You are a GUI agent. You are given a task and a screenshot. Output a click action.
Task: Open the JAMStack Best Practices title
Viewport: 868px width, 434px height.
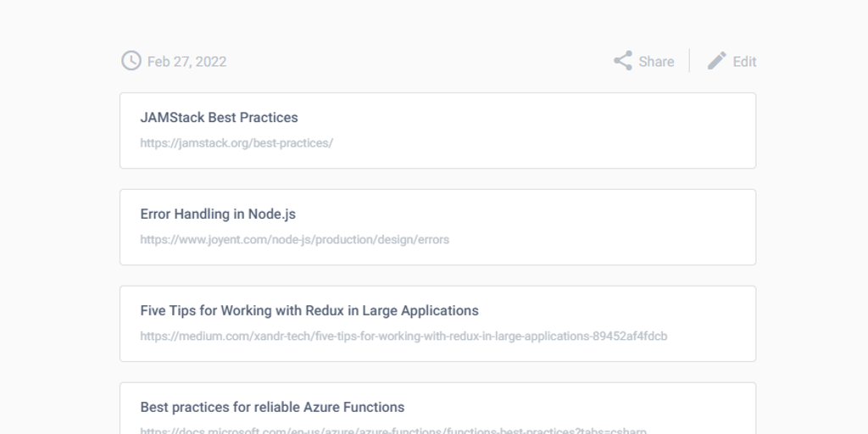tap(219, 118)
